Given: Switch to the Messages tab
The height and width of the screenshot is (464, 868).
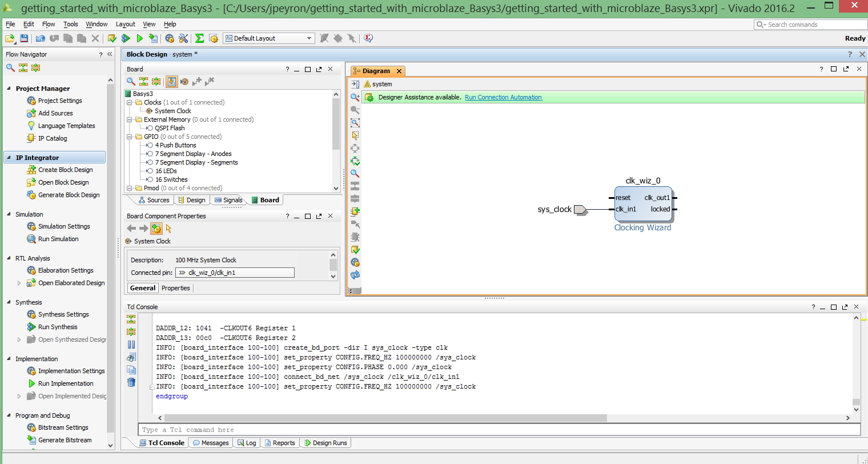Looking at the screenshot, I should click(211, 443).
